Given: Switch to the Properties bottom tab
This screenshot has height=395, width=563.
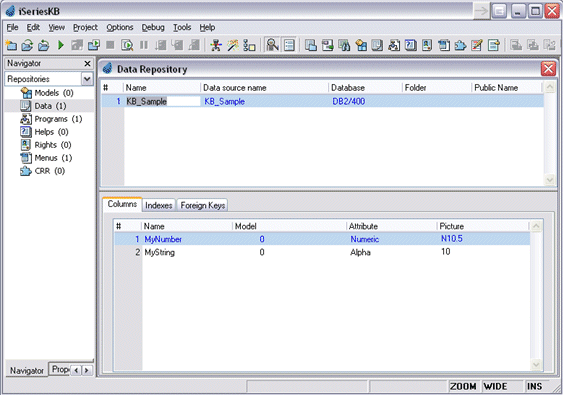Looking at the screenshot, I should coord(60,369).
